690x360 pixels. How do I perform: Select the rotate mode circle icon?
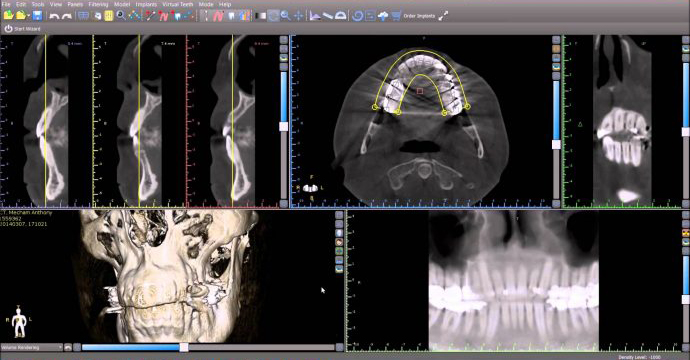[274, 16]
